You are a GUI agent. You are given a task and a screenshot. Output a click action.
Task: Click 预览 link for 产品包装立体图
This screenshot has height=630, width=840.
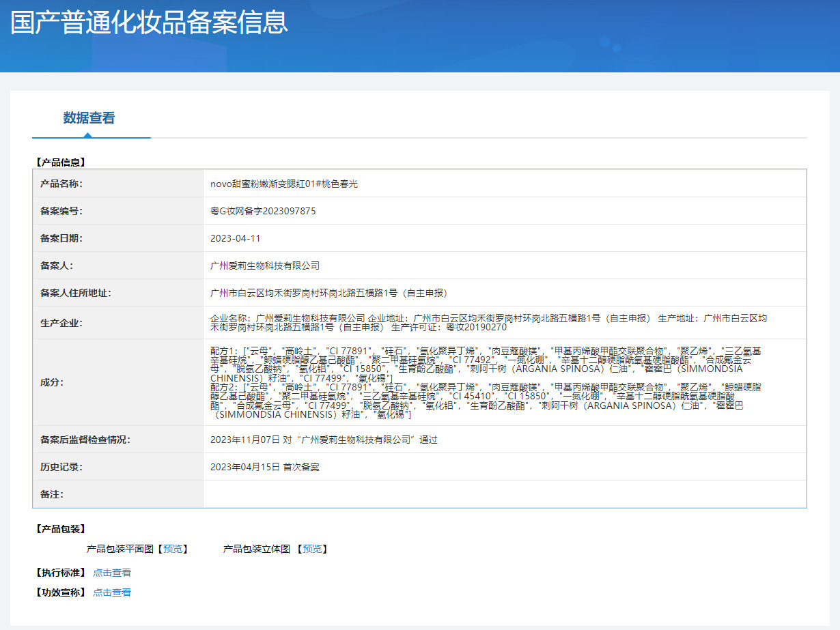pos(312,549)
